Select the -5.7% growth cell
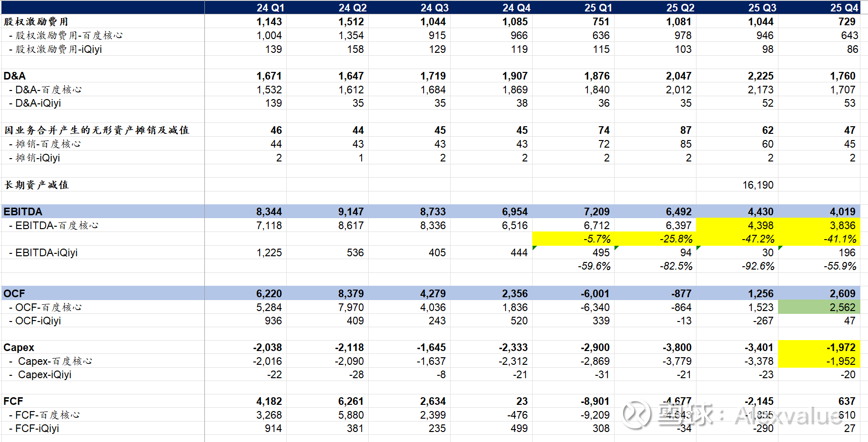Screen dimensions: 868x442 click(x=597, y=239)
